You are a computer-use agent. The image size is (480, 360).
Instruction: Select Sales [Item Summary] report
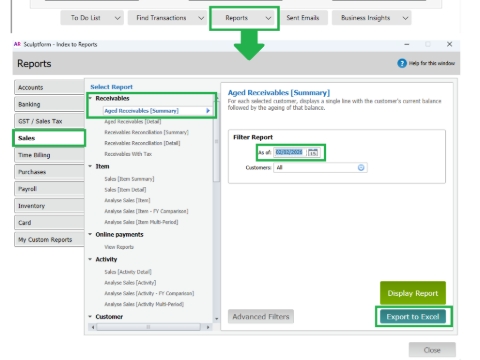tap(129, 179)
